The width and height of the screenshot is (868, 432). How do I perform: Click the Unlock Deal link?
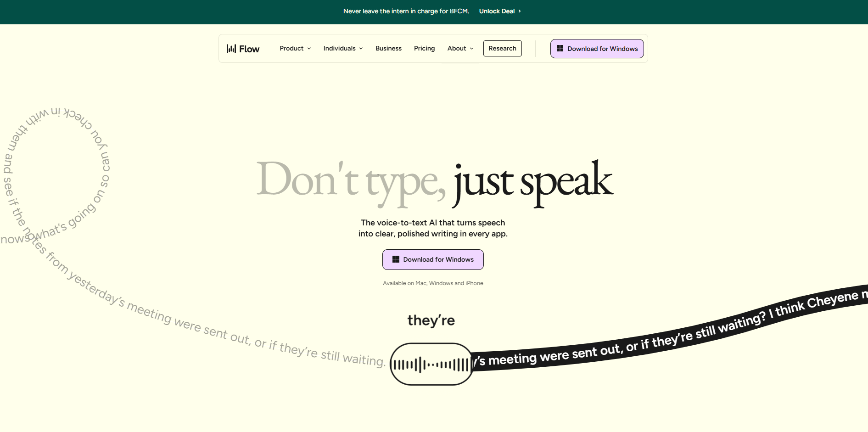500,11
